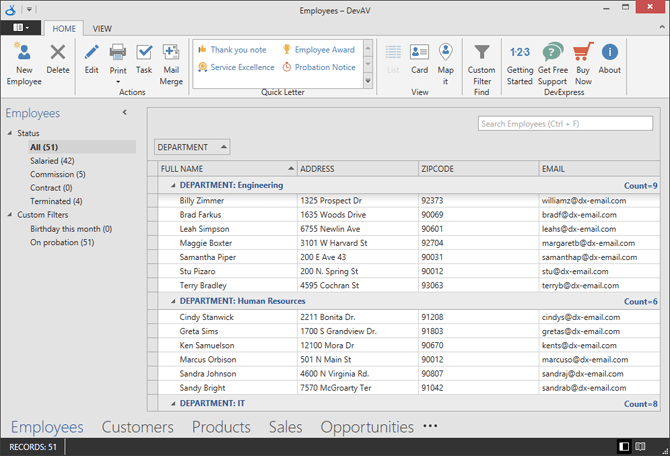670x456 pixels.
Task: Collapse the Status tree node
Action: point(10,133)
